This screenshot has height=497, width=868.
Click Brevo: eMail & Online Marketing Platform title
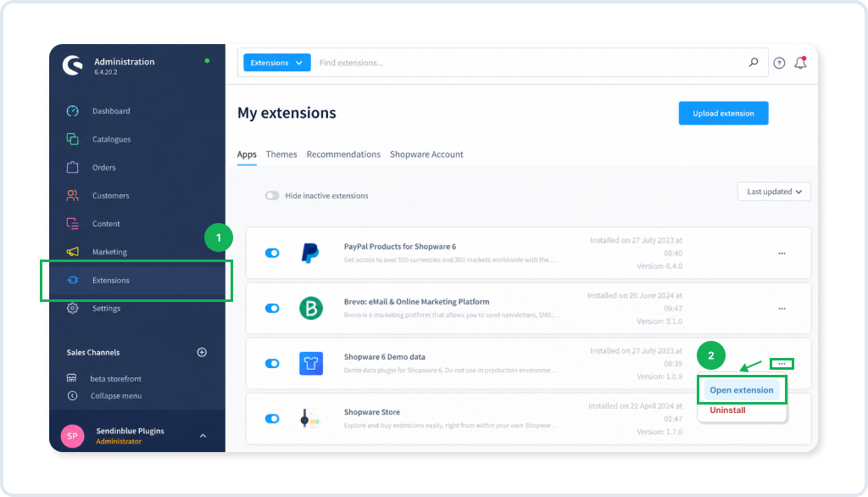(x=416, y=302)
